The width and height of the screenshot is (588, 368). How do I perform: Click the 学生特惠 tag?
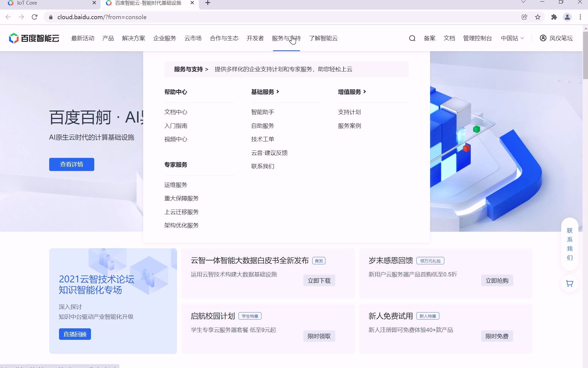pos(250,316)
